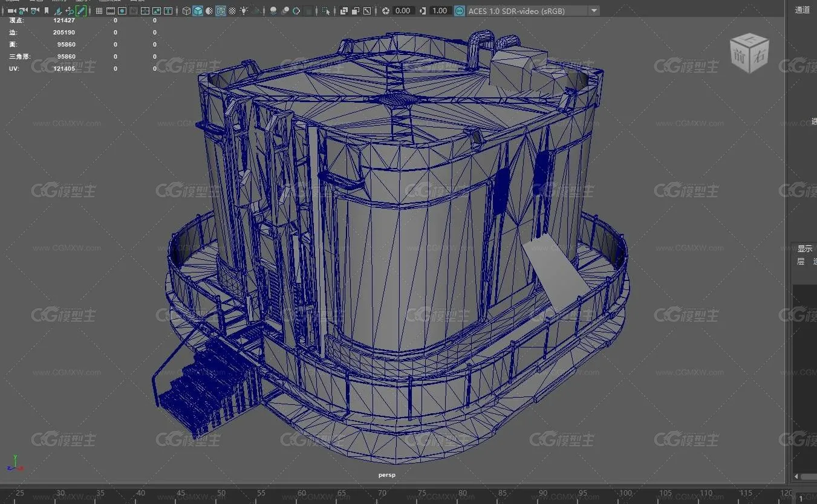Toggle the Image Plane icon
Image resolution: width=817 pixels, height=504 pixels.
(x=58, y=11)
